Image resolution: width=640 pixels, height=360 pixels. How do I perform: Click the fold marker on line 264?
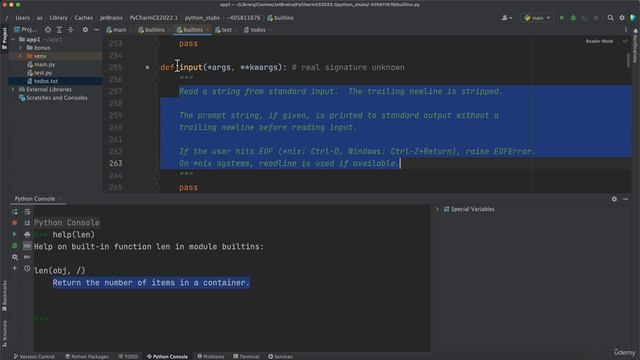[x=157, y=175]
